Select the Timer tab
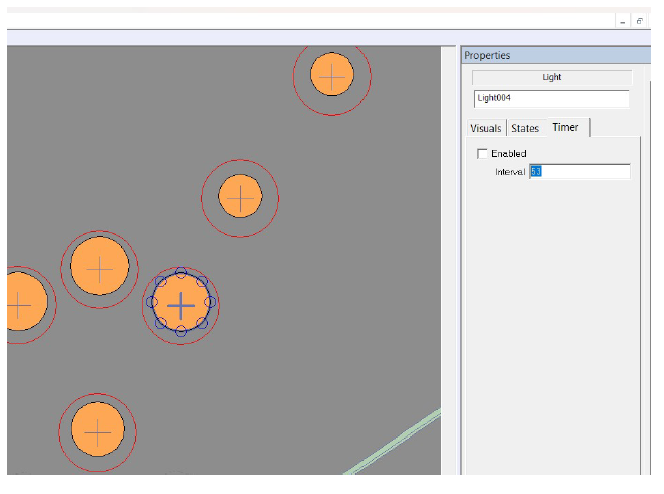The width and height of the screenshot is (664, 494). point(566,127)
